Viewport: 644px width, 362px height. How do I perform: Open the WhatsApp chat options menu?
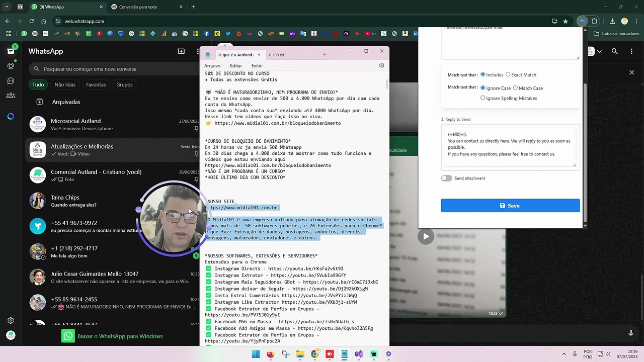(631, 51)
